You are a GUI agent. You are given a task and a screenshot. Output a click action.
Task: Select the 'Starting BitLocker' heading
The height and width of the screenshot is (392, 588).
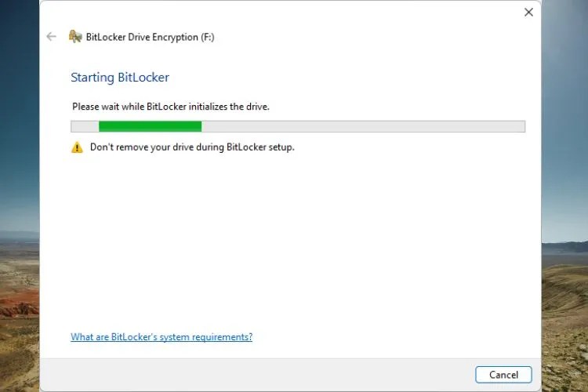[120, 78]
